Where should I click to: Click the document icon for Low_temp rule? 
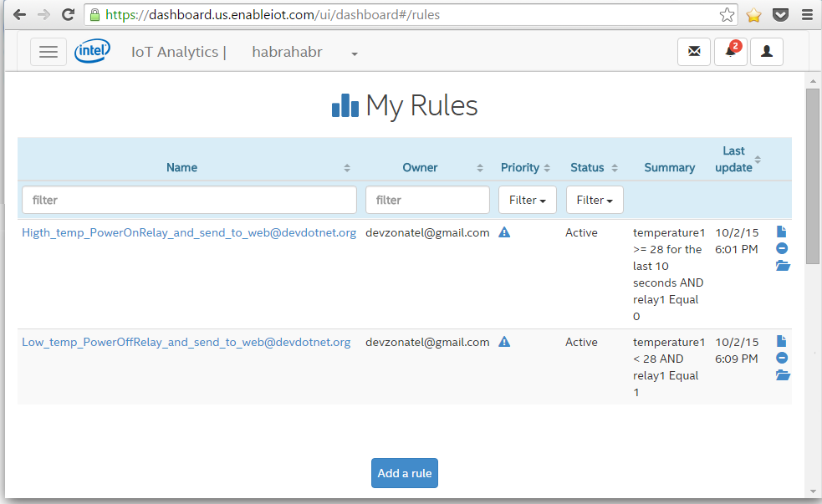click(781, 341)
